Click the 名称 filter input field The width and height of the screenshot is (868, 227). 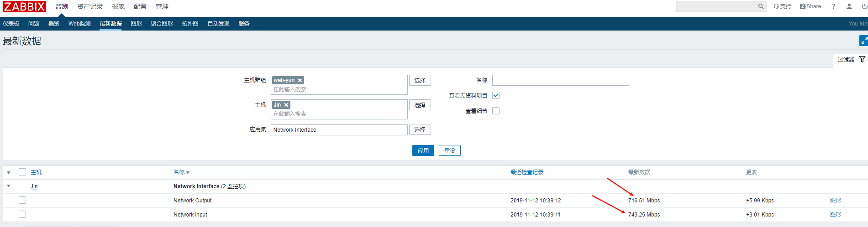tap(560, 80)
